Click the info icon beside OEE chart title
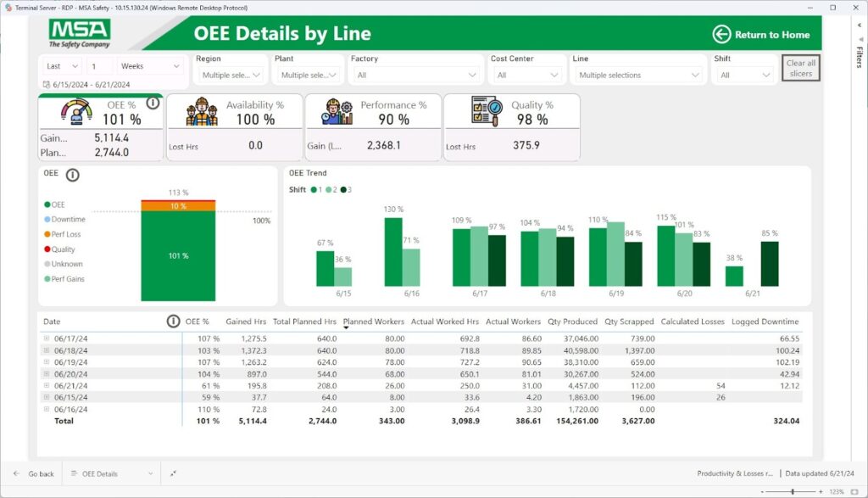This screenshot has width=868, height=498. tap(73, 175)
